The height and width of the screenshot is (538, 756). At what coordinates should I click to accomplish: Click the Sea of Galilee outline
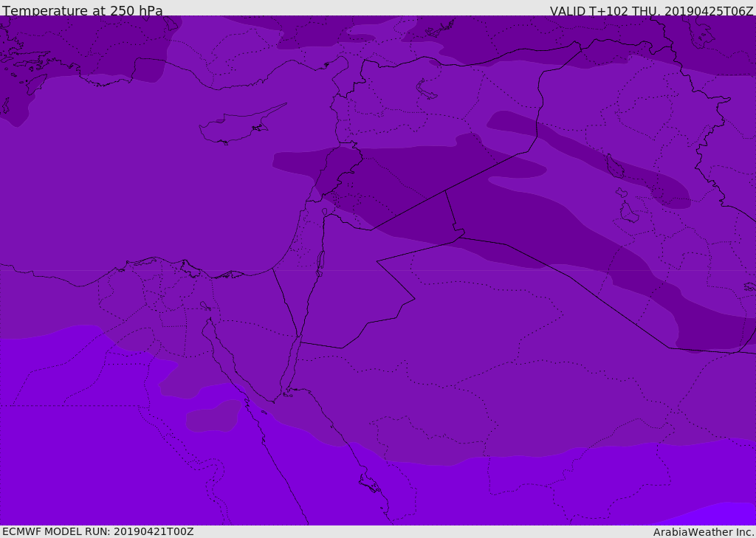[324, 213]
